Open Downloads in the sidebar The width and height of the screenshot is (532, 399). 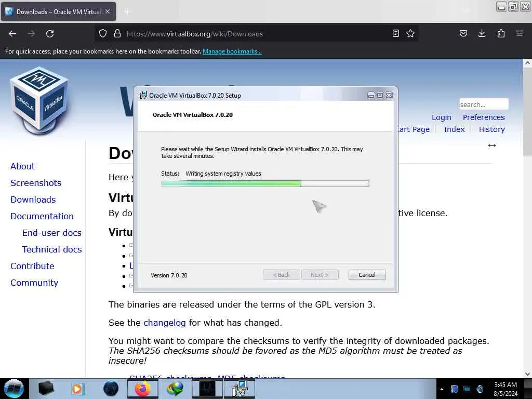coord(33,199)
